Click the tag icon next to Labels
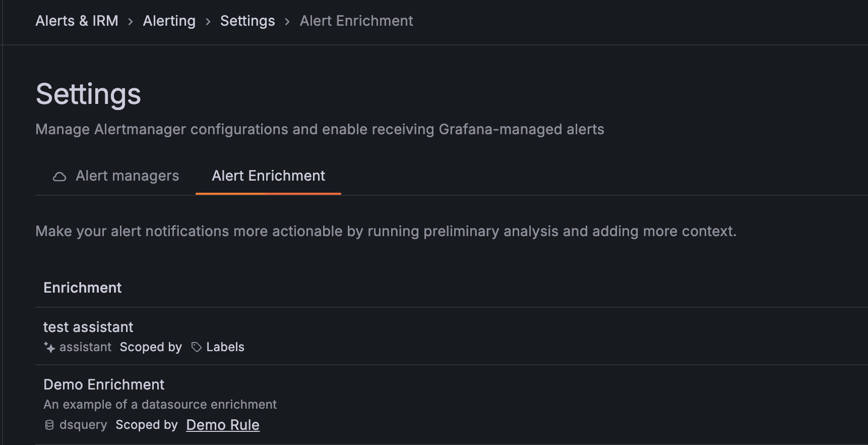The height and width of the screenshot is (445, 868). point(196,347)
